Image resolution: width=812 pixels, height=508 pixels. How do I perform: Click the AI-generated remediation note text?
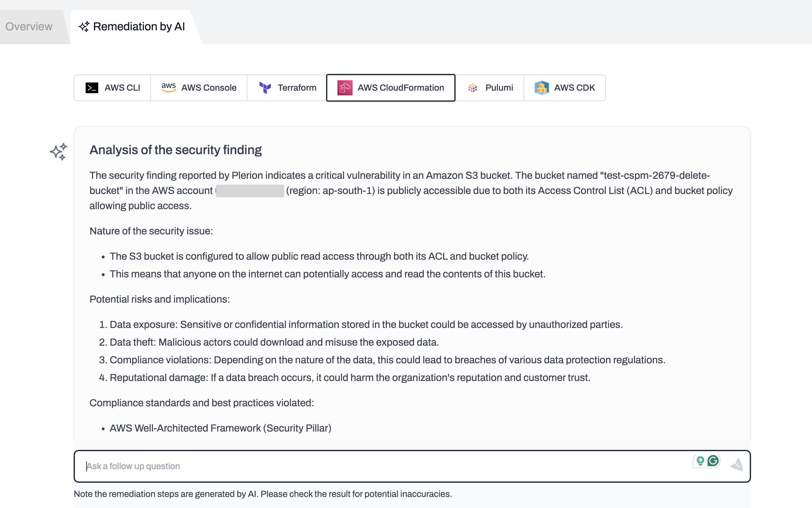[x=263, y=494]
